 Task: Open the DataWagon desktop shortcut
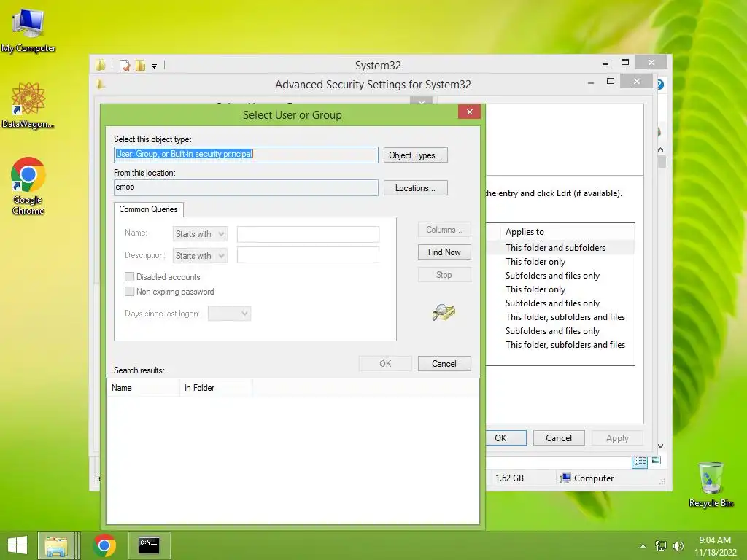coord(28,105)
